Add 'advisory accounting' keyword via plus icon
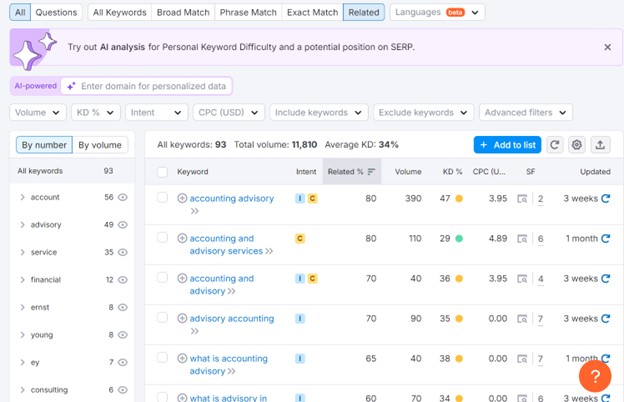The width and height of the screenshot is (624, 402). coord(182,318)
